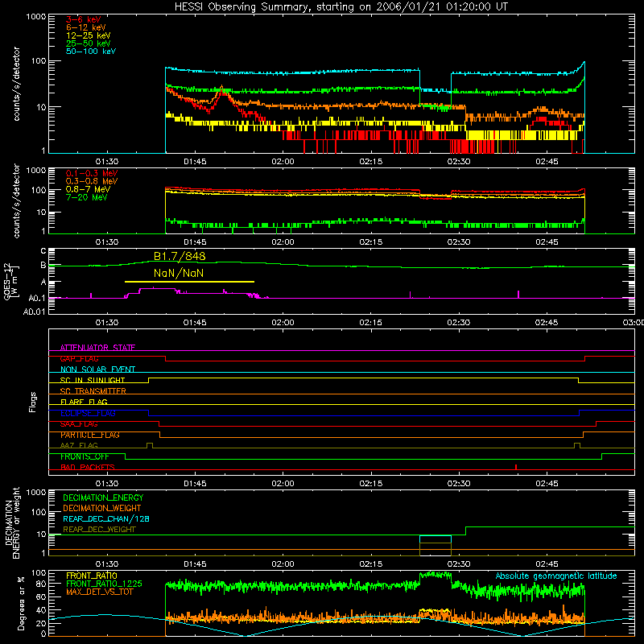Click the GOES-12 axis label
The height and width of the screenshot is (644, 644).
click(11, 282)
